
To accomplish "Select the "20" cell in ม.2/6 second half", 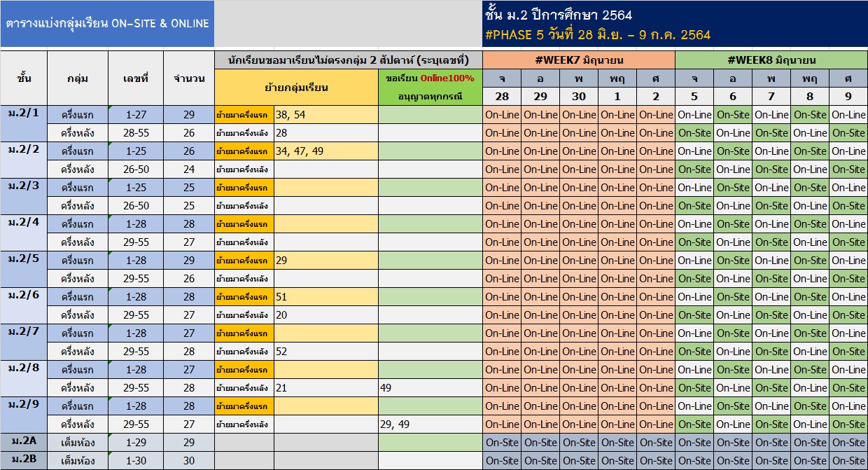I will click(x=326, y=315).
